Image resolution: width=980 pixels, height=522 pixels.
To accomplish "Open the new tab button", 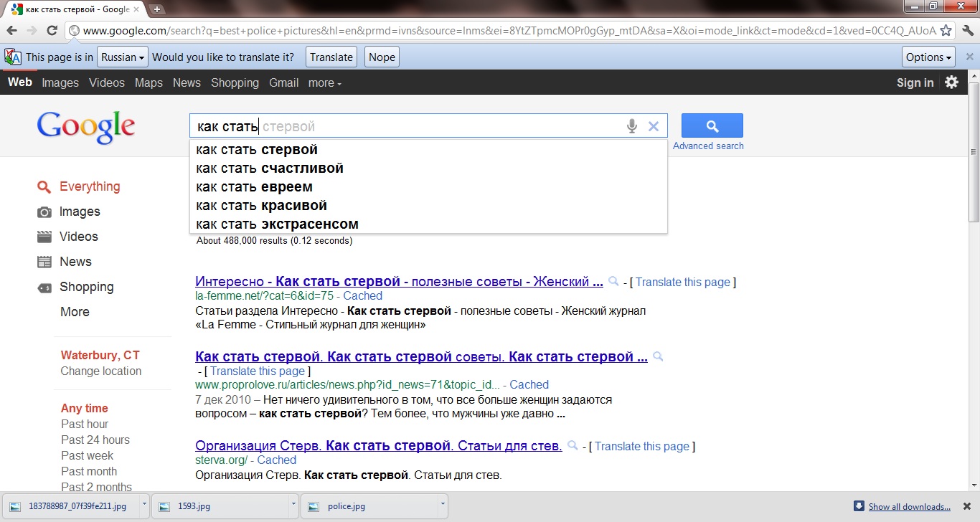I will tap(157, 9).
